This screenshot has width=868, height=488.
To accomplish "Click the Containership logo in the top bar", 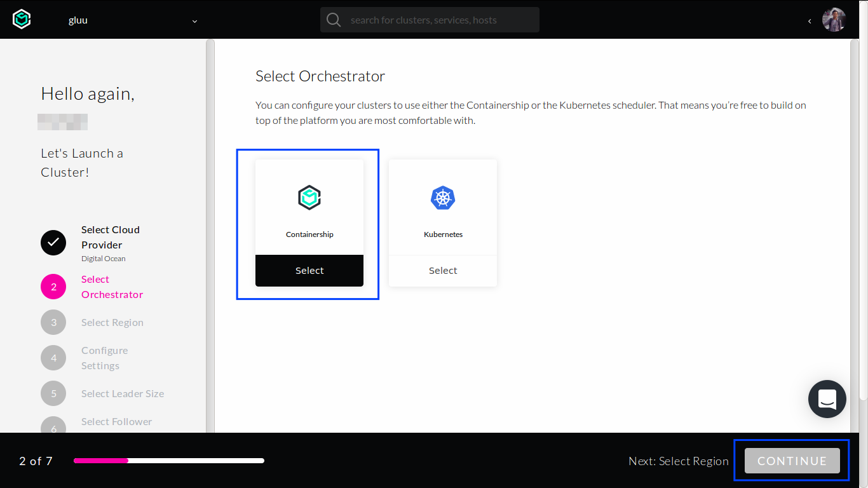I will click(22, 19).
